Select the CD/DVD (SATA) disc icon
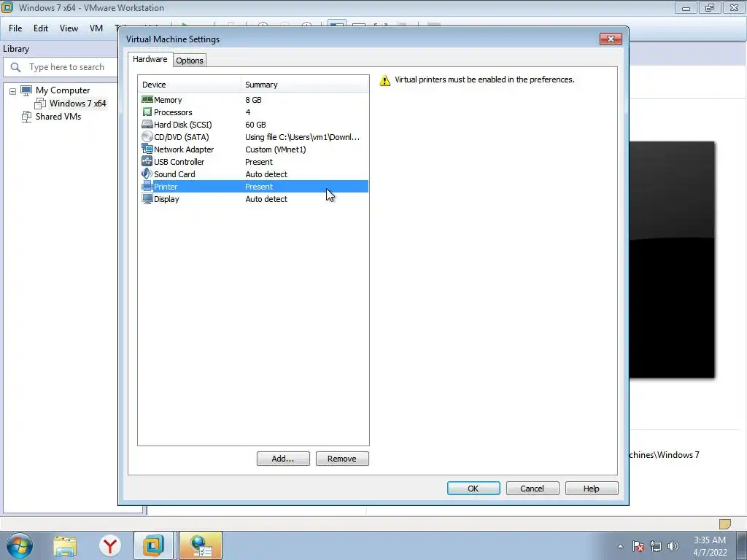Viewport: 747px width, 560px height. (147, 136)
